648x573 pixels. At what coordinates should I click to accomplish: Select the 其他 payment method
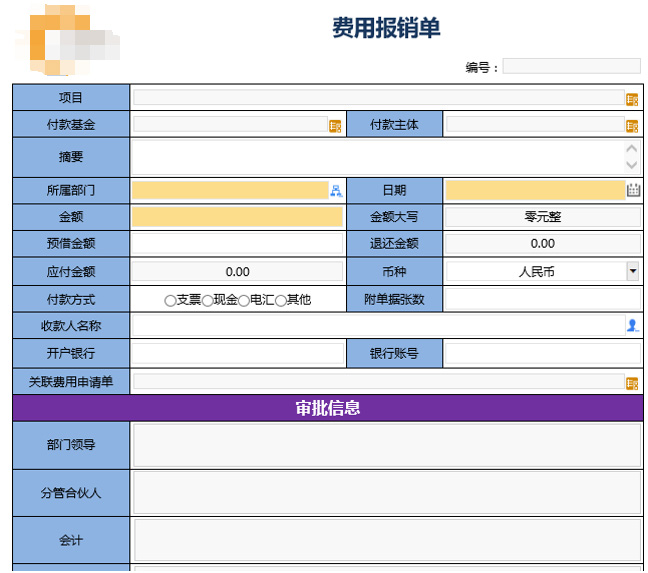pos(281,301)
